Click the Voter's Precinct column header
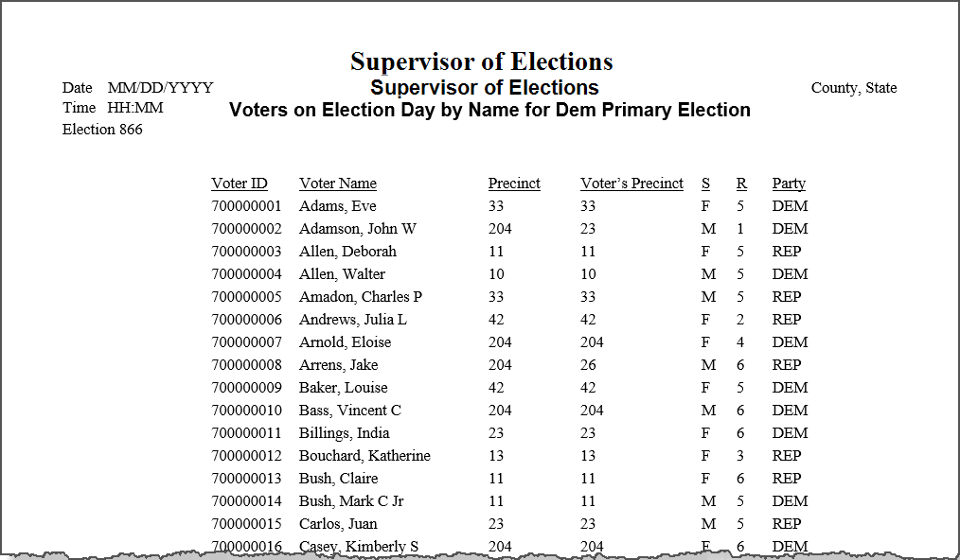960x560 pixels. coord(631,184)
